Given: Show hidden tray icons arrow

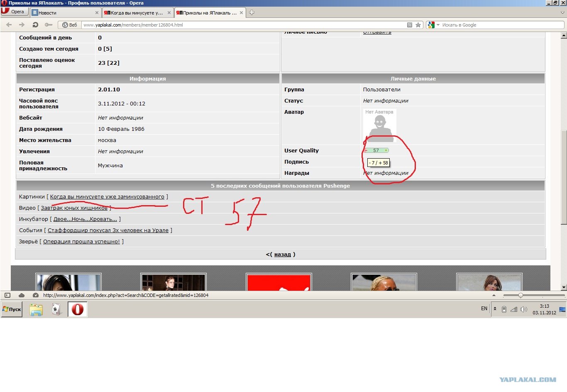Looking at the screenshot, I should (495, 309).
